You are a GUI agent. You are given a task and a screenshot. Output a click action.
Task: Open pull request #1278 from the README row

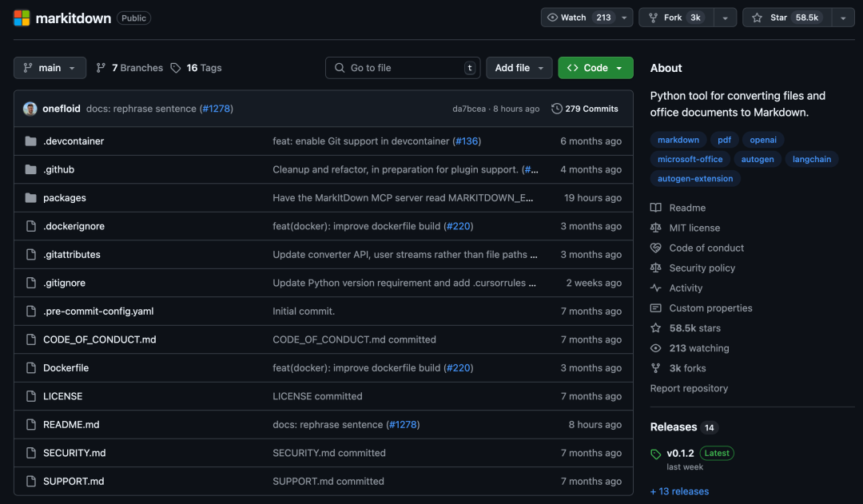click(403, 425)
